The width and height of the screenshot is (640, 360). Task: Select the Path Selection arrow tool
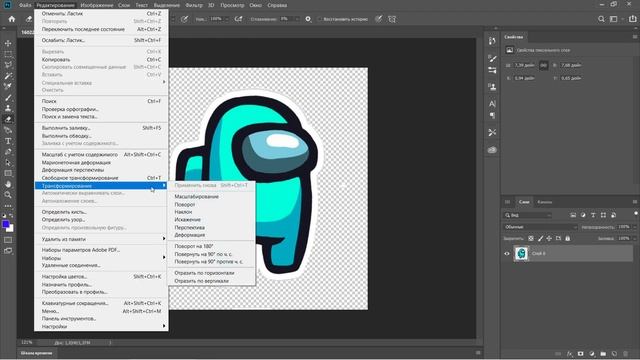(8, 162)
